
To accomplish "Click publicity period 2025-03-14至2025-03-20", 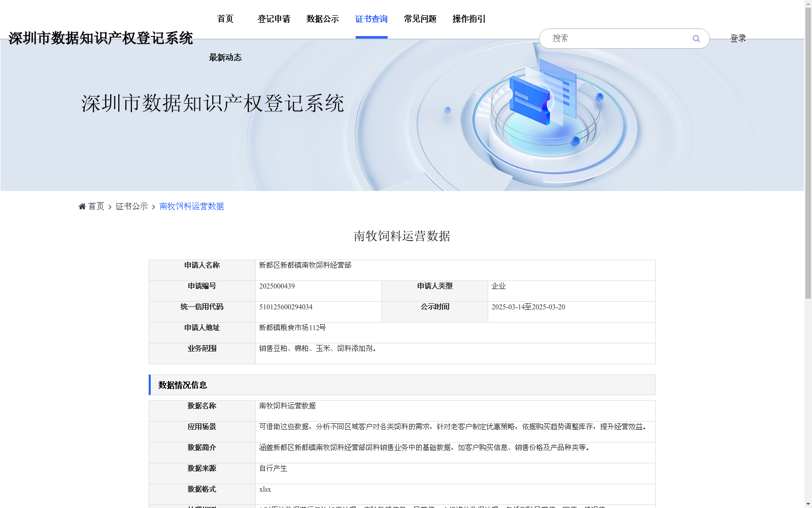I will (528, 307).
